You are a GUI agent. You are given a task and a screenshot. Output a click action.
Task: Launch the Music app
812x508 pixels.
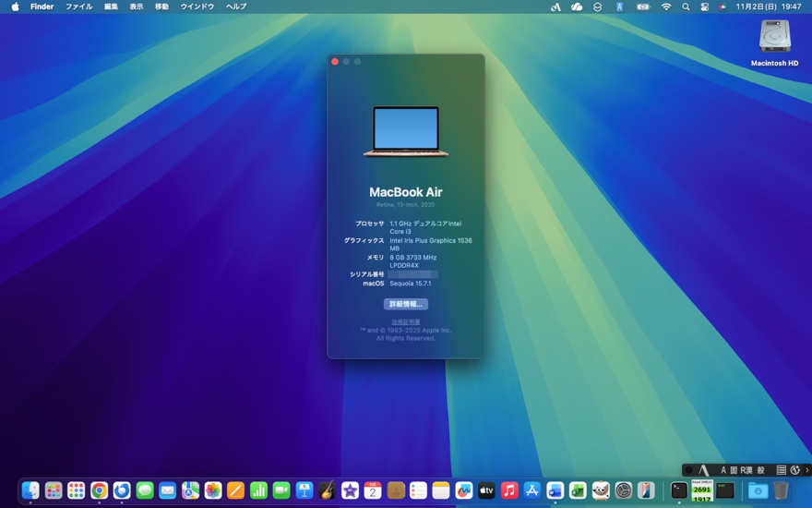(509, 490)
